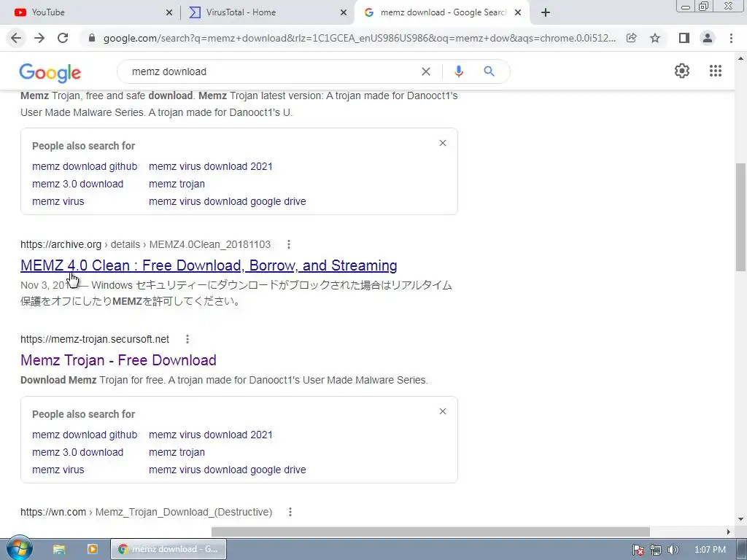
Task: Open Windows Start menu
Action: pyautogui.click(x=19, y=548)
